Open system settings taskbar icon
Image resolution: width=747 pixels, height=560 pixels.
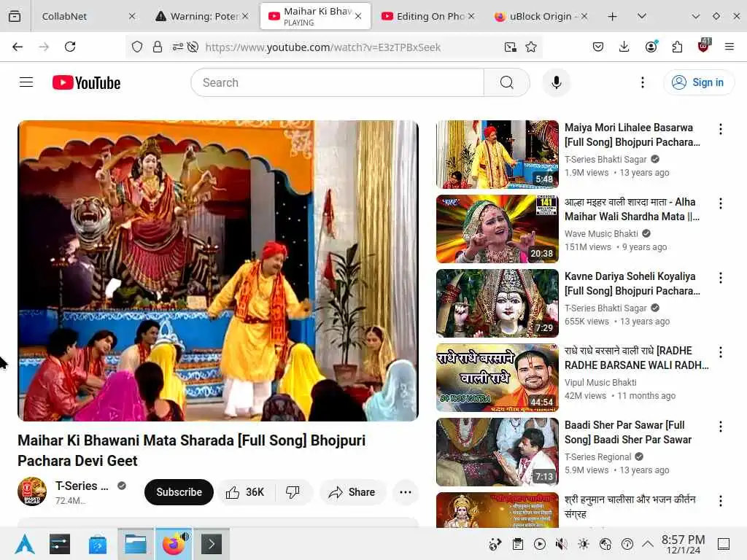coord(60,544)
